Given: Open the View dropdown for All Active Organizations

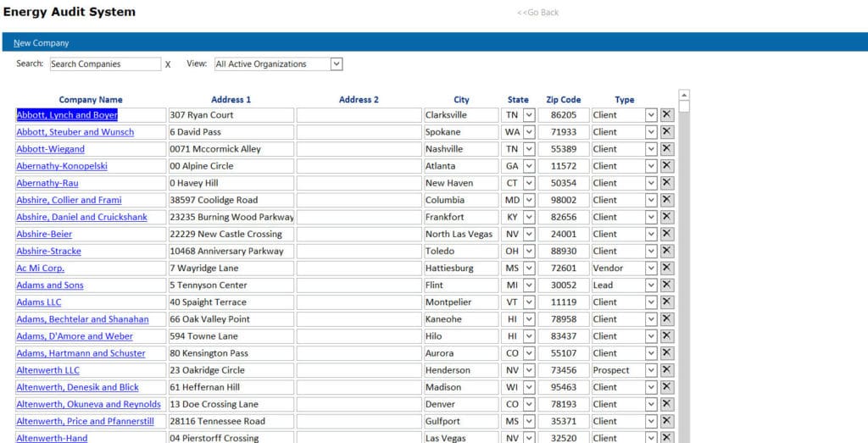Looking at the screenshot, I should tap(337, 64).
